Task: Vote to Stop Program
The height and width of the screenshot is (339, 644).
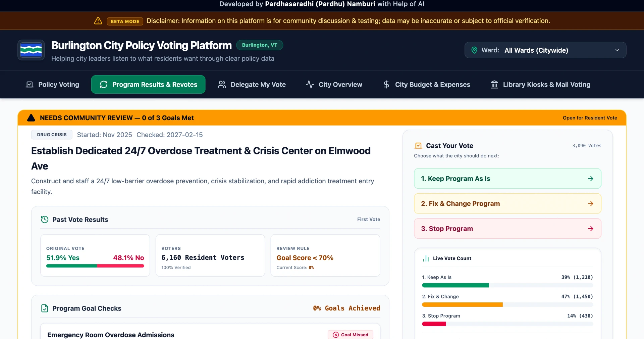Action: click(x=507, y=229)
